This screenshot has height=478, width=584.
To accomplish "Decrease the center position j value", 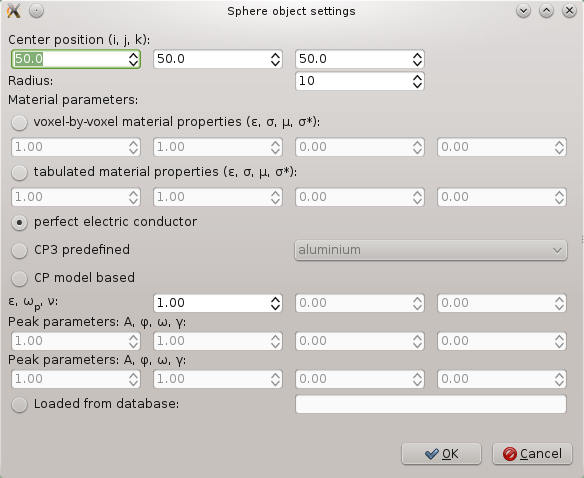I will pos(275,63).
